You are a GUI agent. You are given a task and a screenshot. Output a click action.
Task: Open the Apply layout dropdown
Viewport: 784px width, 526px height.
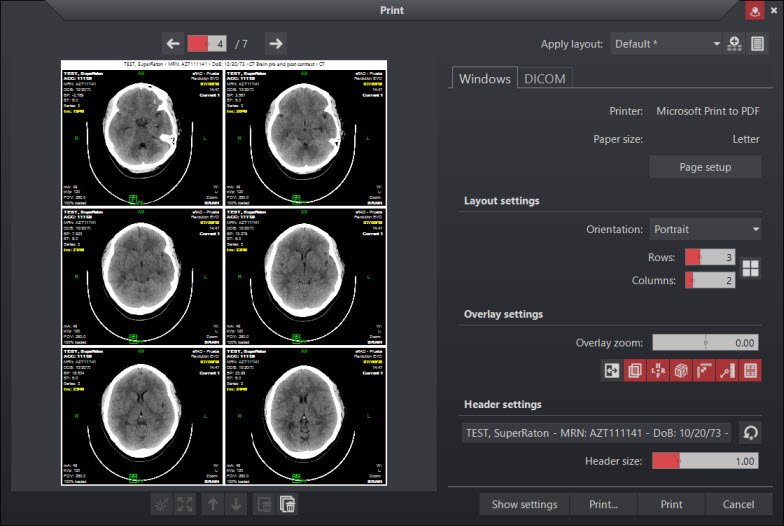[x=666, y=44]
